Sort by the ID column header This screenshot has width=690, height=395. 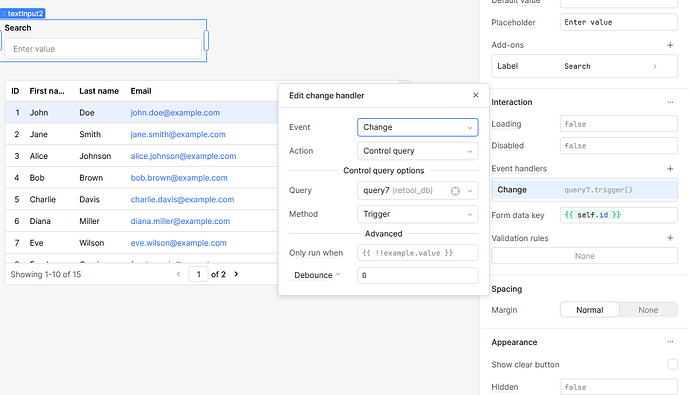tap(15, 91)
